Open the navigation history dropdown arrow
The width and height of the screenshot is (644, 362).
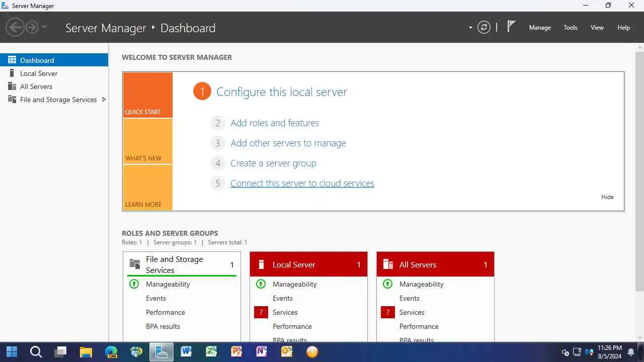point(44,27)
